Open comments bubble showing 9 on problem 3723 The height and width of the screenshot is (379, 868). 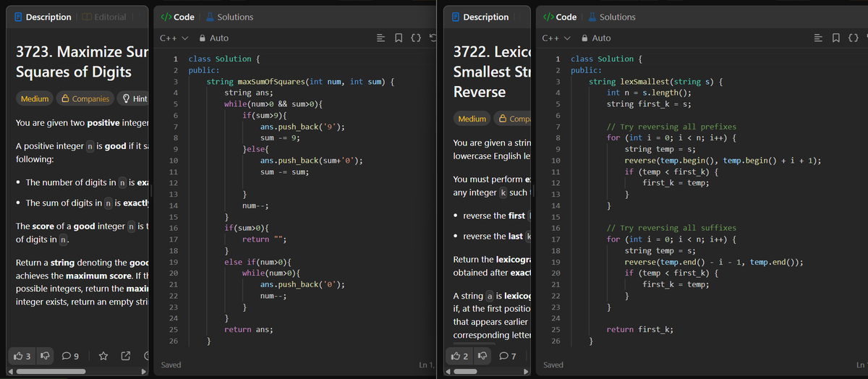point(71,356)
